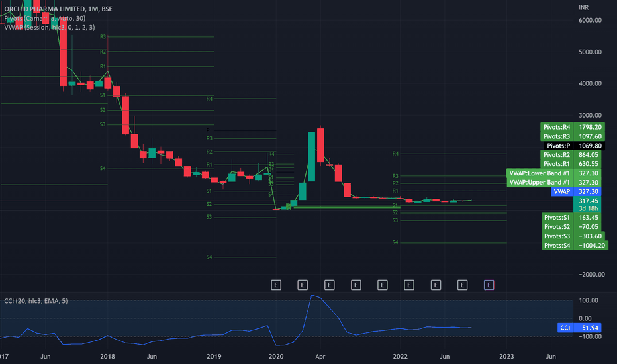Click 4000.00 on the price axis
Image resolution: width=617 pixels, height=364 pixels.
click(590, 83)
